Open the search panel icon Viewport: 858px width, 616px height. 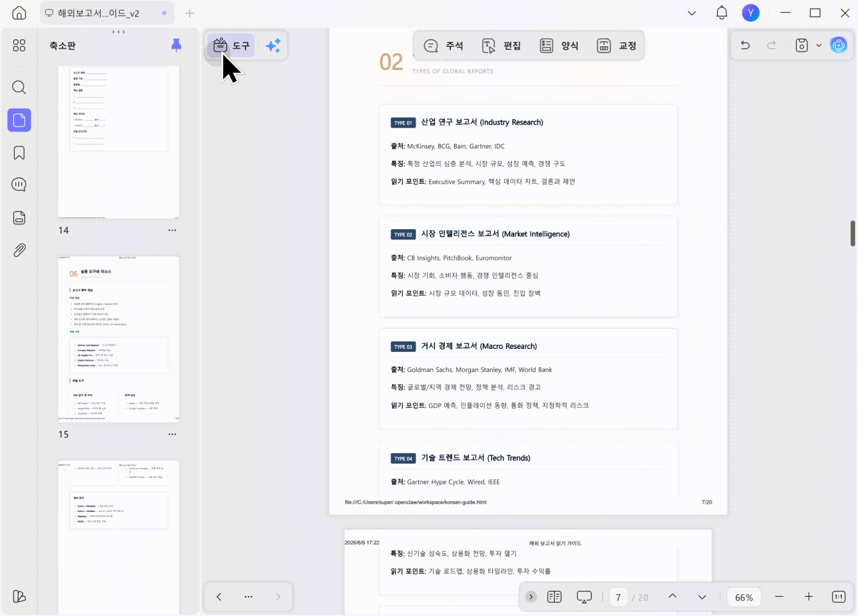click(x=19, y=87)
